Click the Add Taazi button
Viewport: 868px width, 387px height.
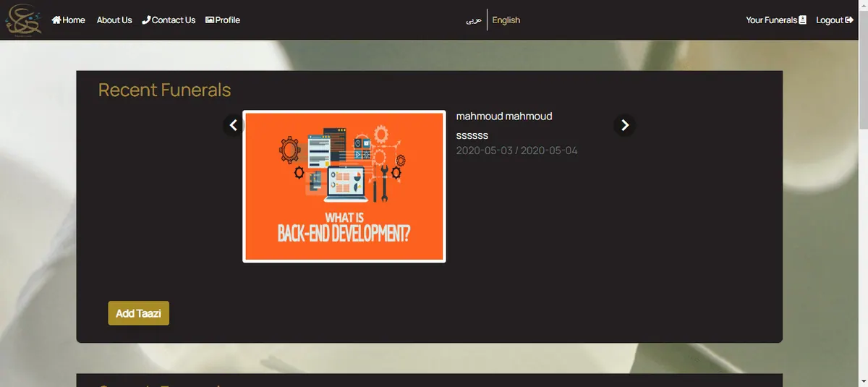pyautogui.click(x=139, y=313)
